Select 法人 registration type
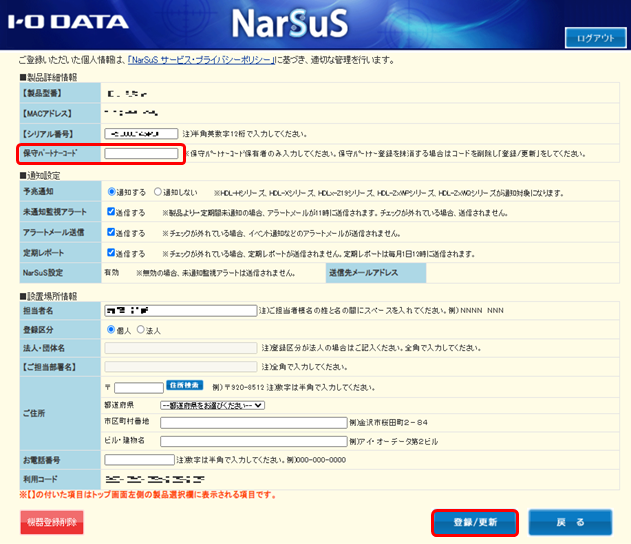 [x=141, y=329]
